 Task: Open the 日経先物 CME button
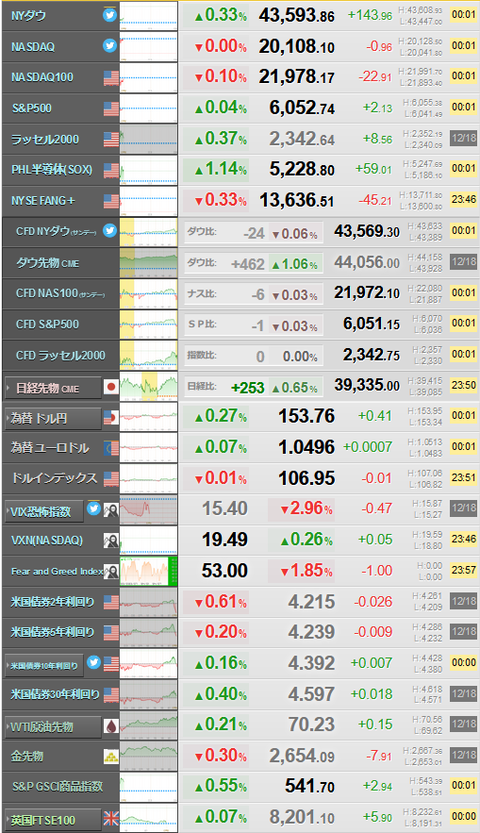coord(53,388)
